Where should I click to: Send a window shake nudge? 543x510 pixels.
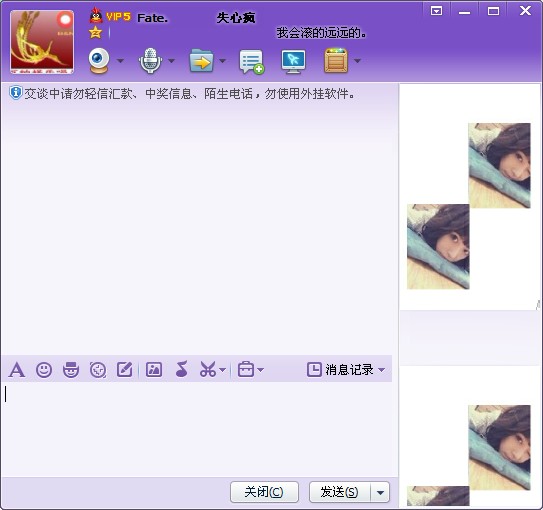[x=98, y=370]
